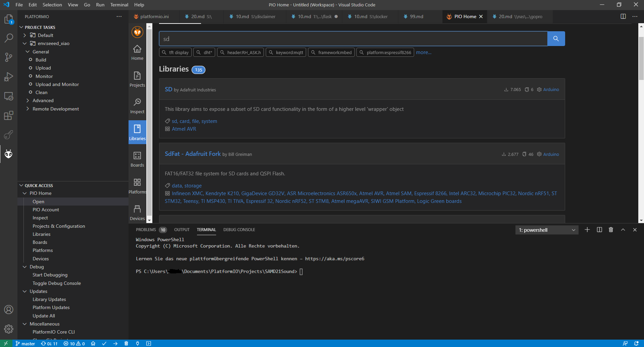Open PlatformIO Core CLI
644x347 pixels.
pyautogui.click(x=54, y=332)
